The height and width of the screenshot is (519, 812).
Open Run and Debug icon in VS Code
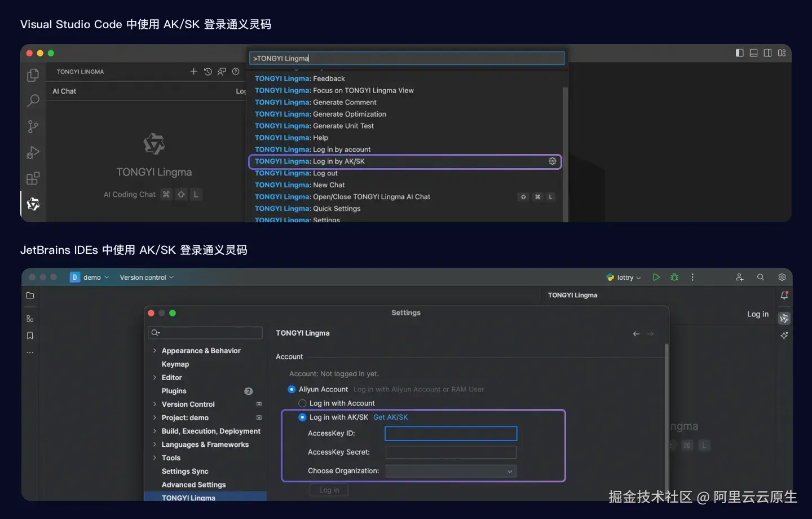point(33,153)
